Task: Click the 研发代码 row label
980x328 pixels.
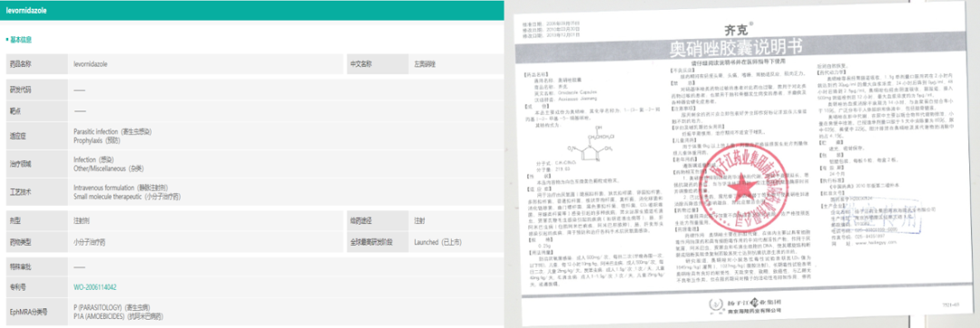Action: coord(37,90)
